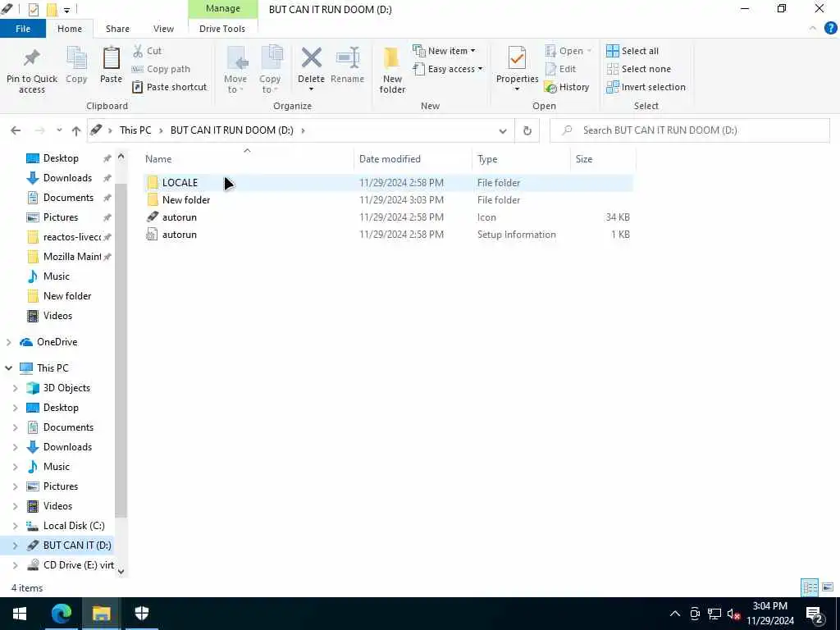Click Select all
This screenshot has height=630, width=840.
pyautogui.click(x=632, y=51)
